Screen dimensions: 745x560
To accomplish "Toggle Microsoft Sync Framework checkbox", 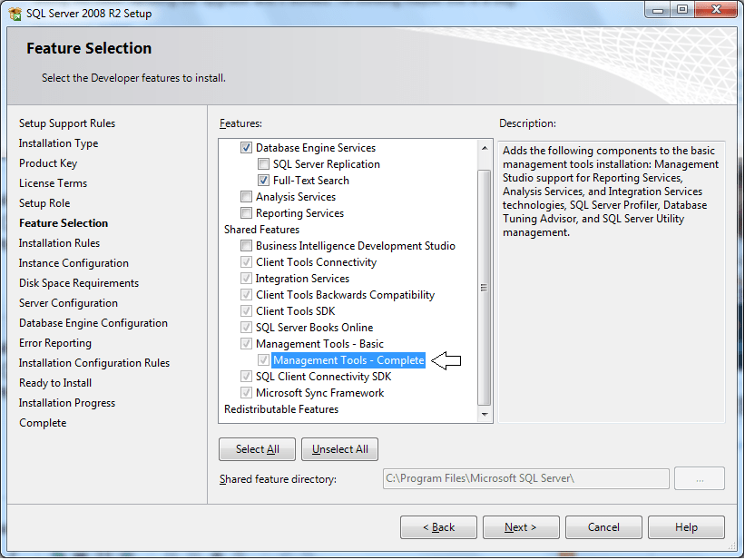I will 246,393.
